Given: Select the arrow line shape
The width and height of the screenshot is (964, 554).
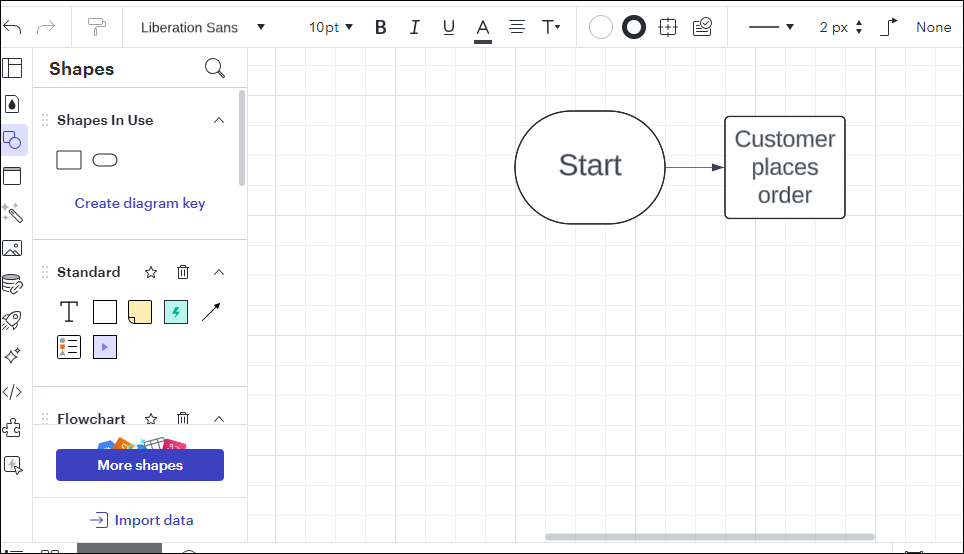Looking at the screenshot, I should pos(211,312).
